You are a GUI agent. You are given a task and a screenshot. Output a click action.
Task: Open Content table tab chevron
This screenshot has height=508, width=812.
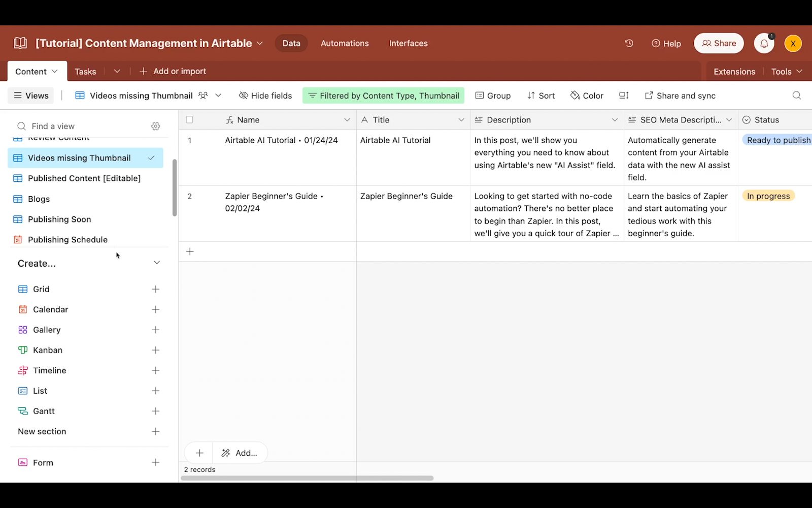(55, 71)
